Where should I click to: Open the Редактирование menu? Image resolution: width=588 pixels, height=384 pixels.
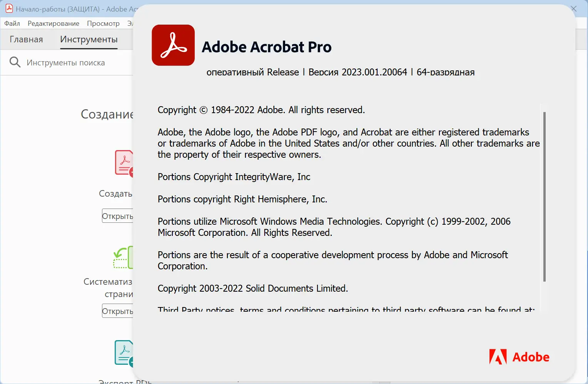click(x=53, y=23)
